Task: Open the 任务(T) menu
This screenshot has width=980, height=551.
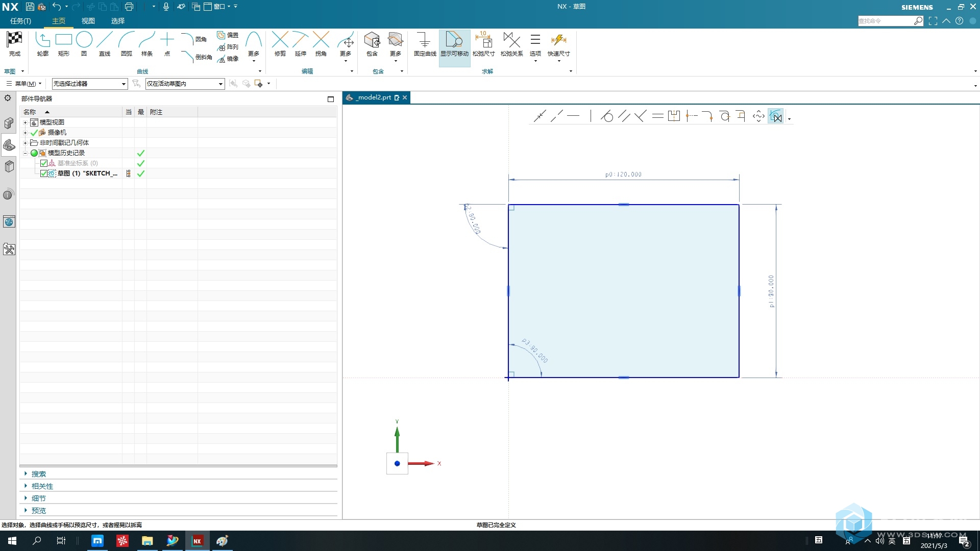Action: tap(19, 21)
